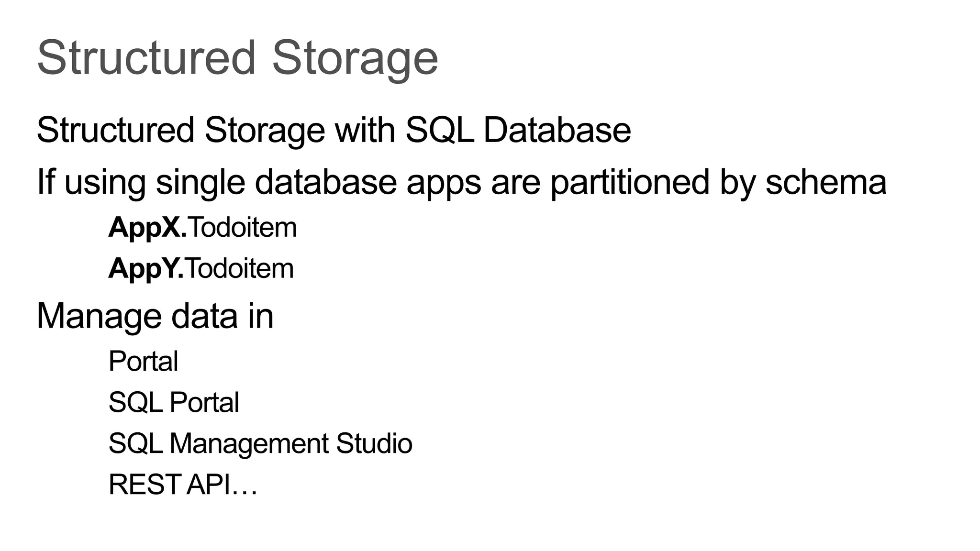This screenshot has height=551, width=980.
Task: Click "Todoitem" next to AppY
Action: 240,269
